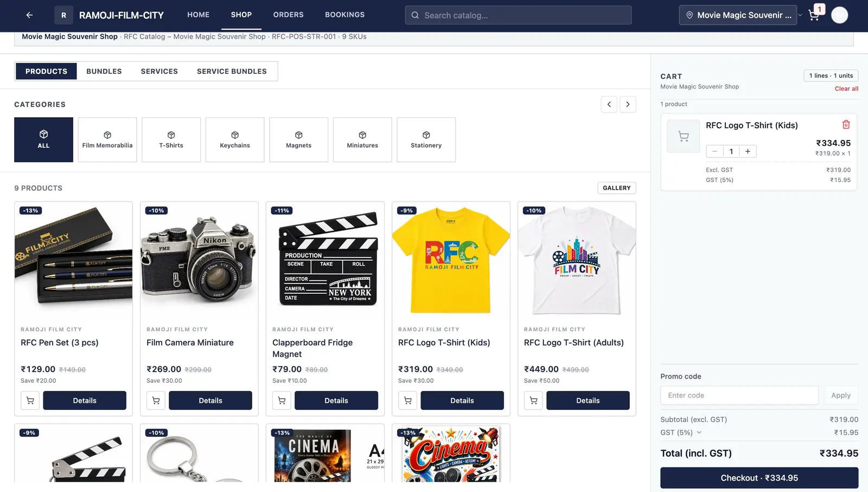Click the promo code input field
The image size is (868, 492).
[x=739, y=395]
